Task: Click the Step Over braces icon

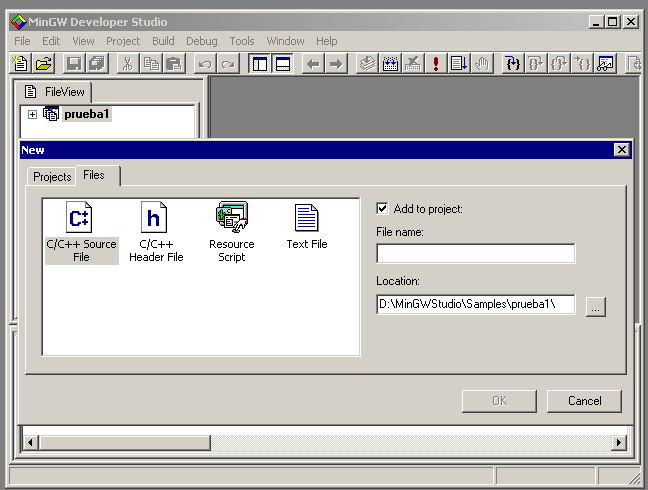Action: (536, 64)
